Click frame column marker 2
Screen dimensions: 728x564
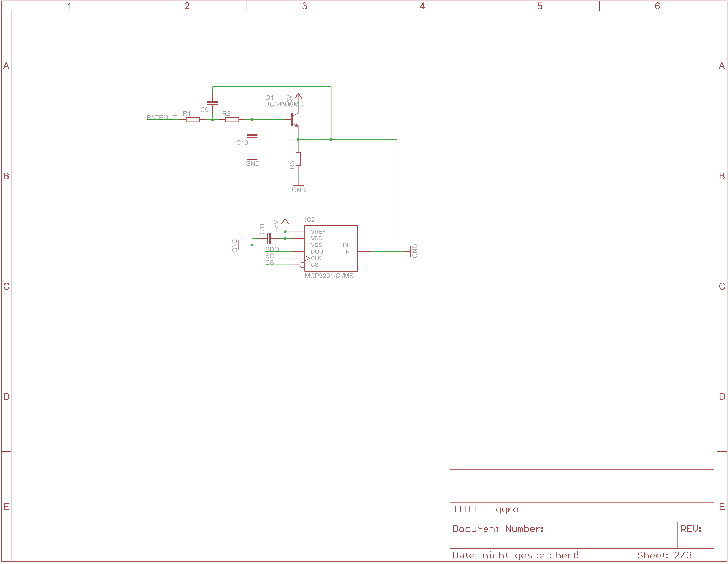187,6
